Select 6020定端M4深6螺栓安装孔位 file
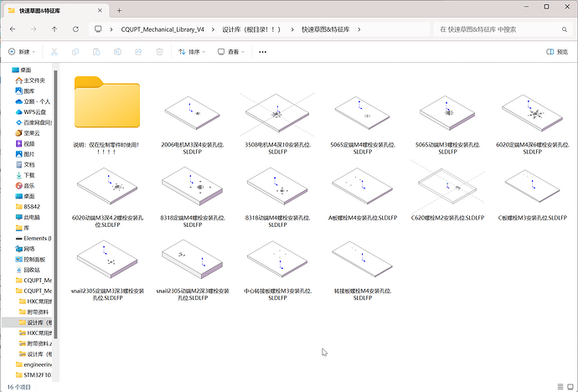Screen dimensions: 578x392 click(x=533, y=123)
